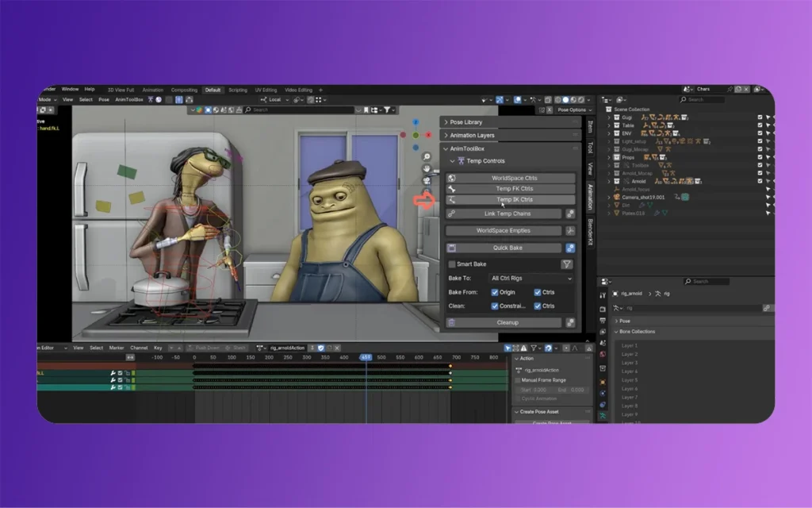
Task: Click the wrench icon on first timeline channel
Action: pyautogui.click(x=113, y=373)
